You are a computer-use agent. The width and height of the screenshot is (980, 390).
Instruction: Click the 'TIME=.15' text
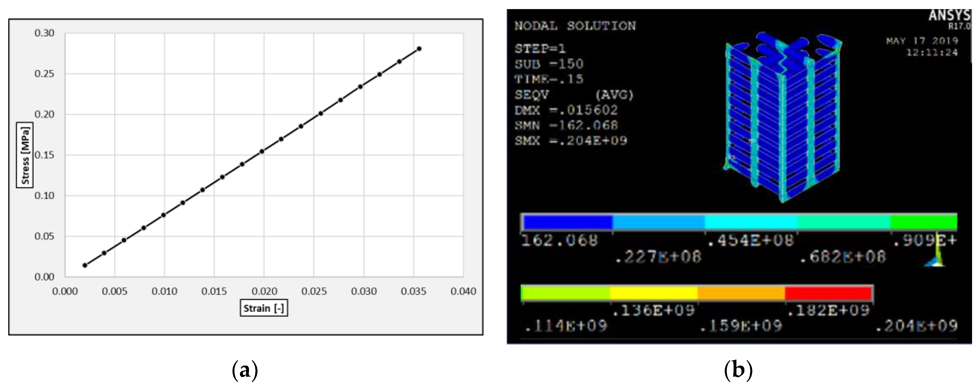(549, 79)
